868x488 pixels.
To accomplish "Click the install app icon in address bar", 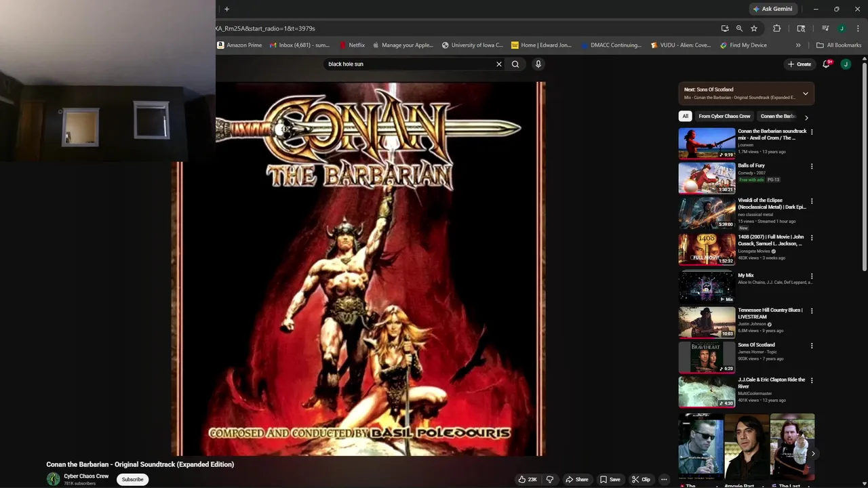I will tap(725, 28).
